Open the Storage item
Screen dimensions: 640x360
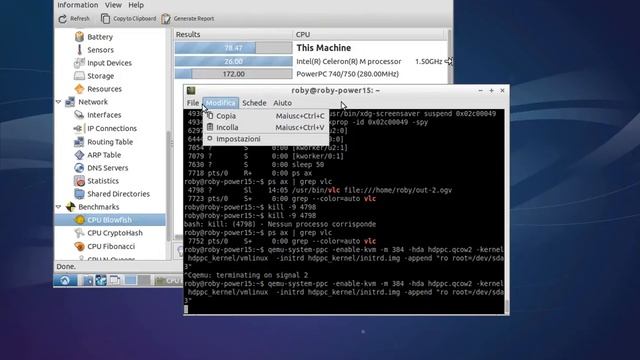[100, 76]
